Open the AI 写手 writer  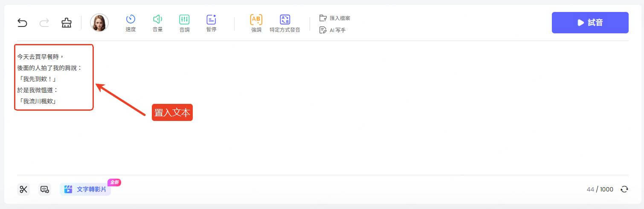(332, 30)
